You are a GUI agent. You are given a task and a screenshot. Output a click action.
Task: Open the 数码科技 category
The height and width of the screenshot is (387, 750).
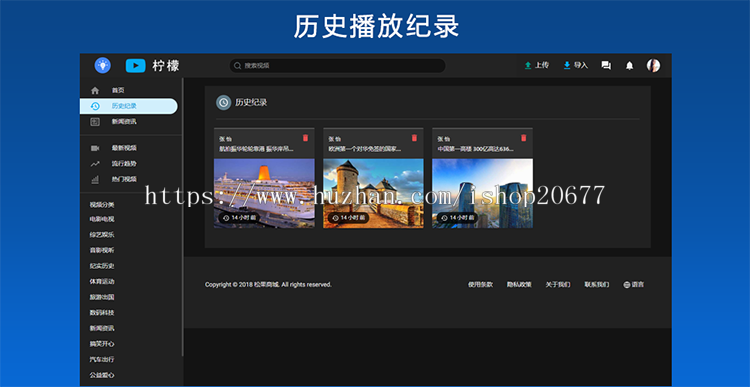pos(102,313)
